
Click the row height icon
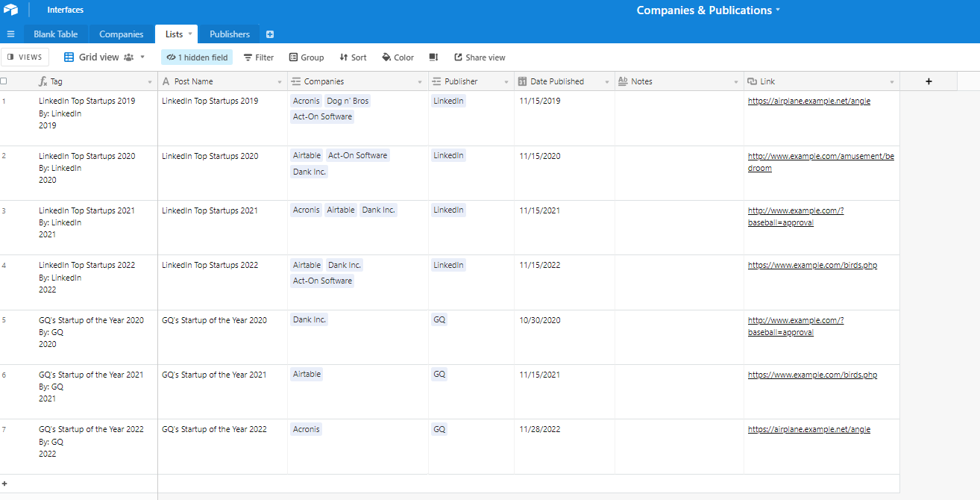(433, 57)
